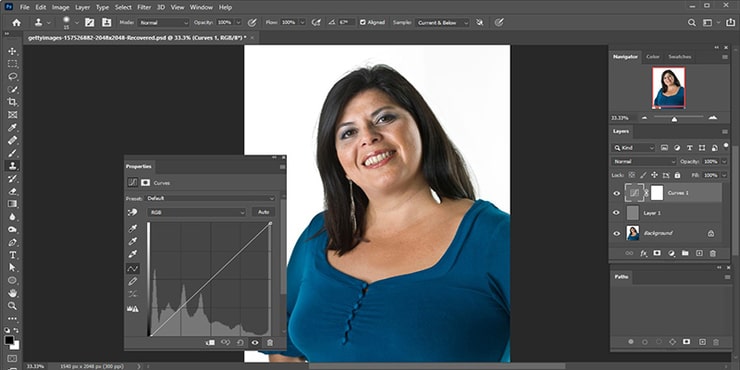
Task: Select the Hand tool
Action: point(12,293)
